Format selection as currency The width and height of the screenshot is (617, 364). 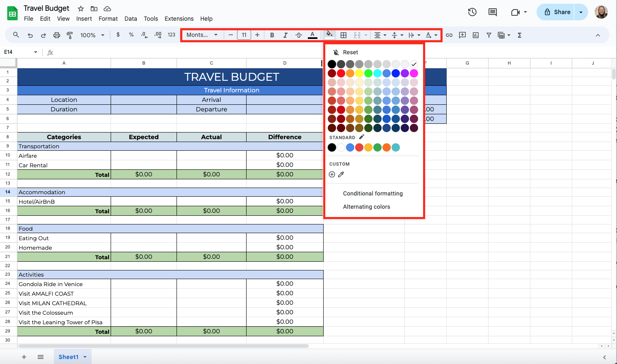118,35
